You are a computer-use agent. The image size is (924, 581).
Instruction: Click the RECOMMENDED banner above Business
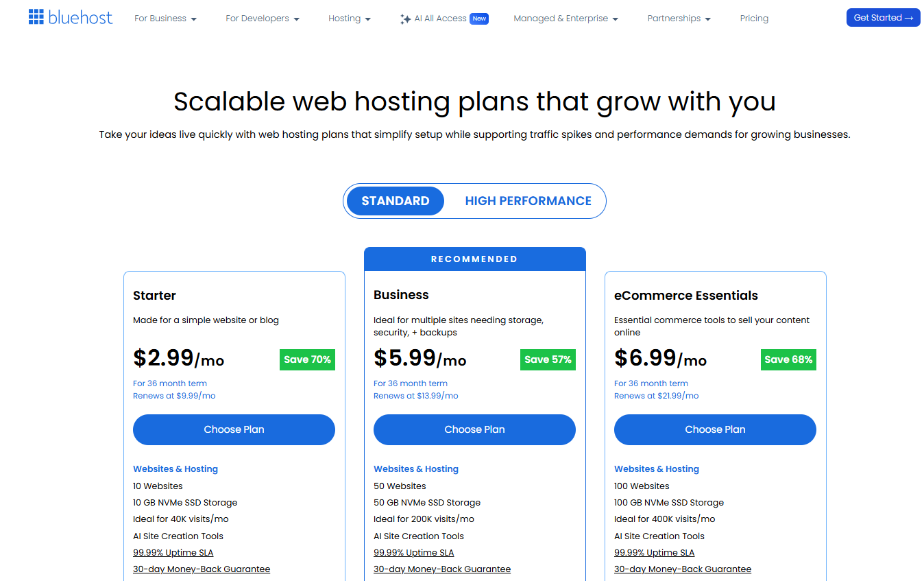click(x=474, y=259)
